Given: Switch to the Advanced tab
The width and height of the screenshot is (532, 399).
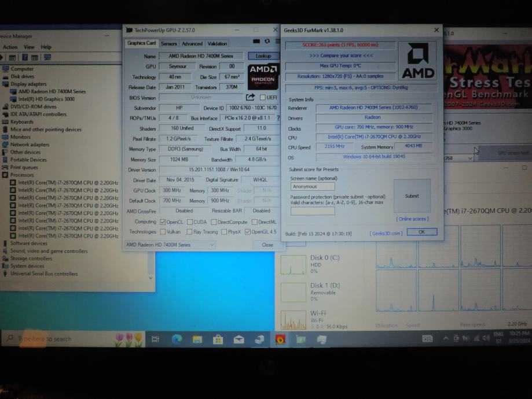Looking at the screenshot, I should [x=192, y=44].
